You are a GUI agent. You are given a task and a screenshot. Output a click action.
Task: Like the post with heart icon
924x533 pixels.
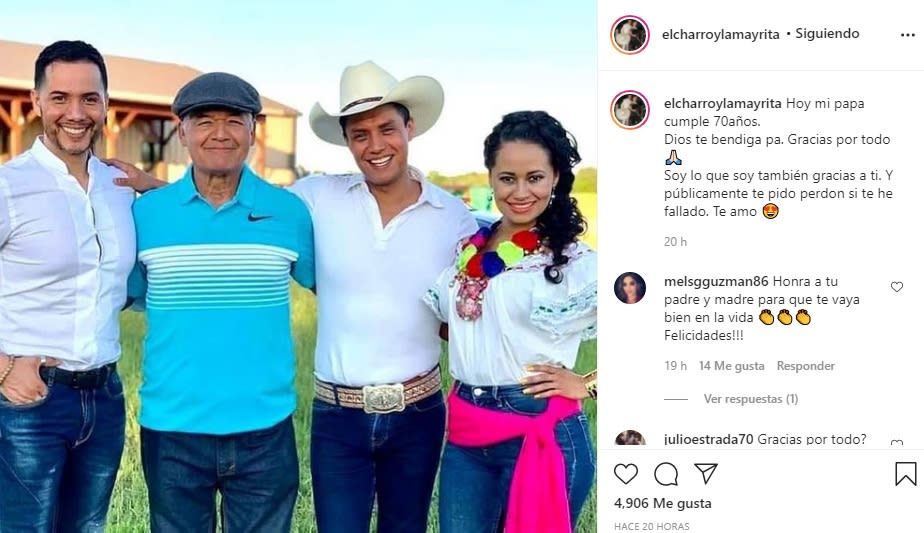(x=625, y=474)
